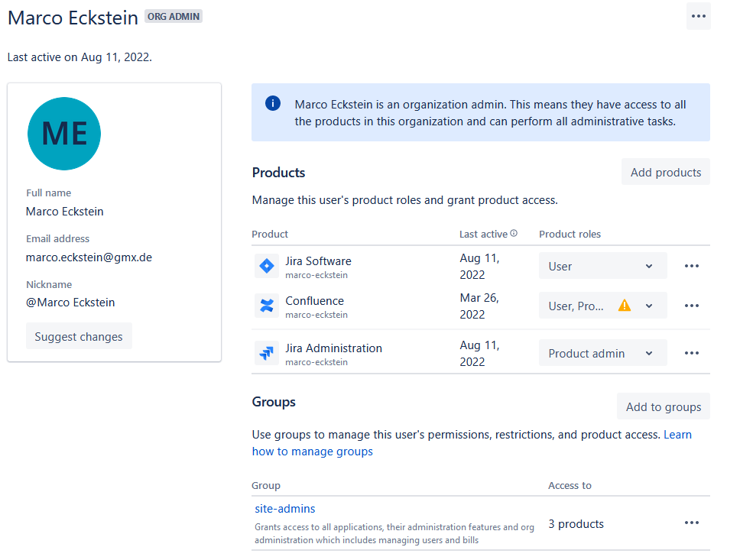Click the warning icon on the Confluence roles
This screenshot has height=560, width=740.
[625, 304]
